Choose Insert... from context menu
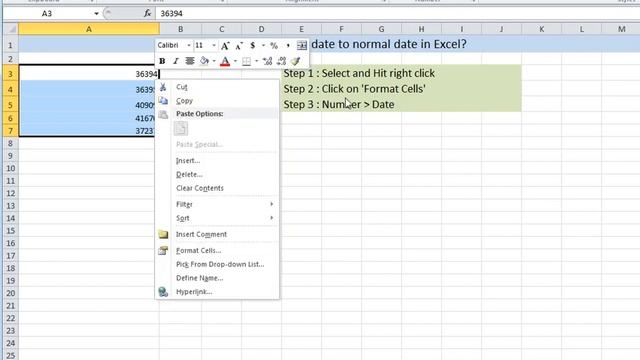The width and height of the screenshot is (640, 360). (217, 160)
